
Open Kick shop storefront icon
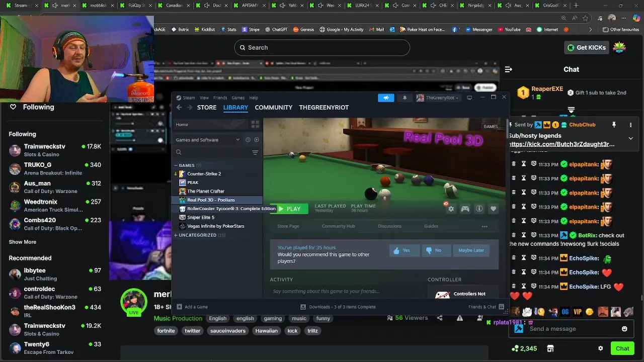tap(550, 348)
